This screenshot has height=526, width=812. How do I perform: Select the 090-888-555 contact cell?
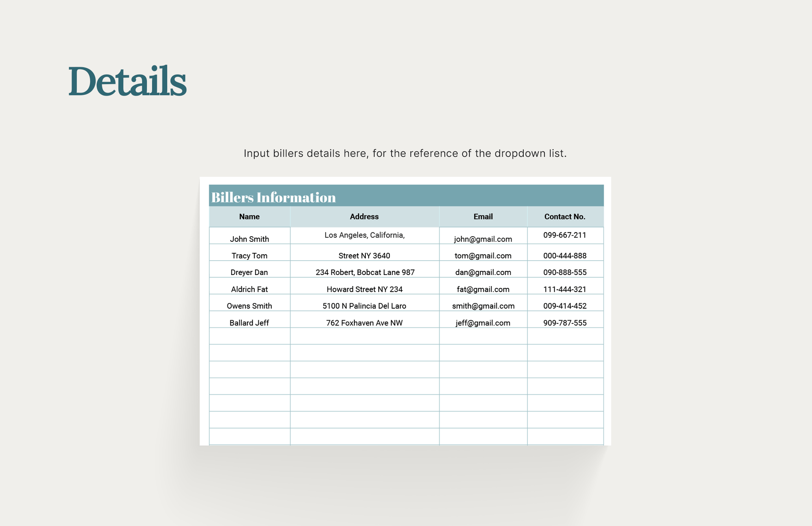[x=565, y=269]
